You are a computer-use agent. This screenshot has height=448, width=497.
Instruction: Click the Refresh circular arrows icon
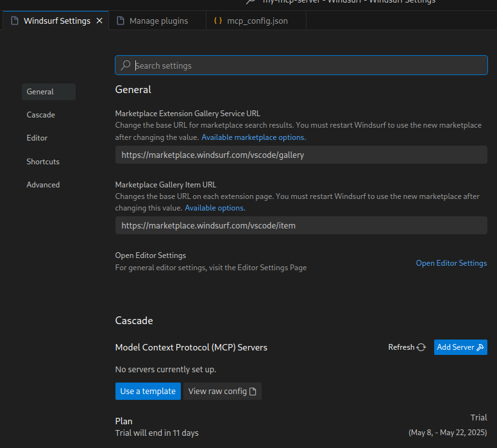coord(421,347)
